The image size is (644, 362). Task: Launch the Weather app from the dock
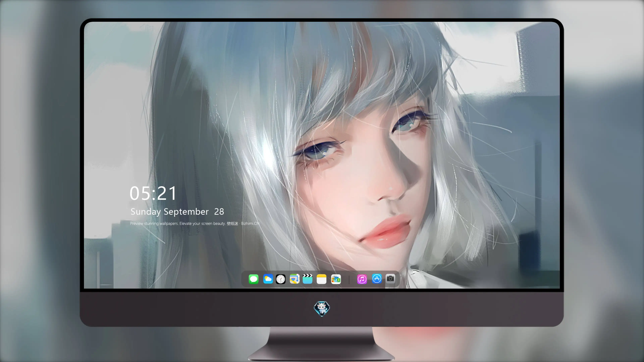coord(268,279)
